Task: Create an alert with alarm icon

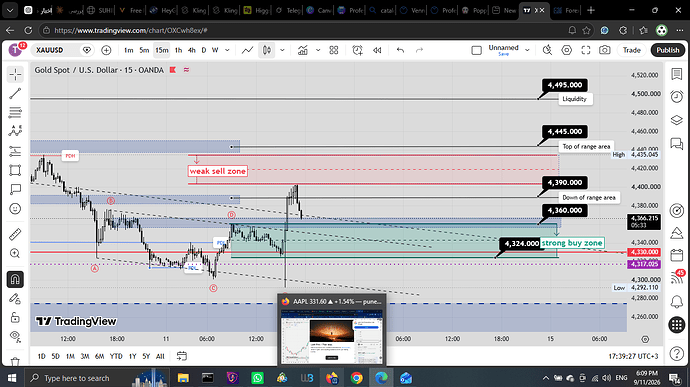Action: pyautogui.click(x=357, y=50)
